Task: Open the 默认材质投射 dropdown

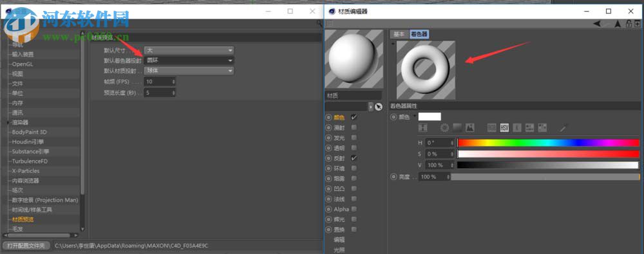Action: click(x=189, y=71)
